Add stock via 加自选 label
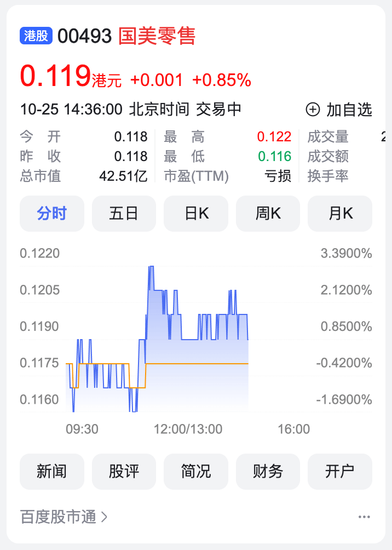 349,110
